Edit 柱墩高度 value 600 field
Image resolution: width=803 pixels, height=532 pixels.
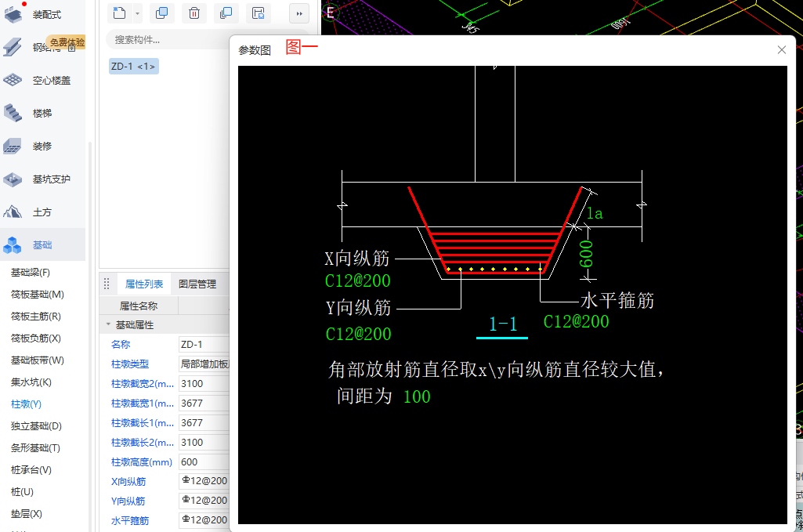tap(204, 461)
